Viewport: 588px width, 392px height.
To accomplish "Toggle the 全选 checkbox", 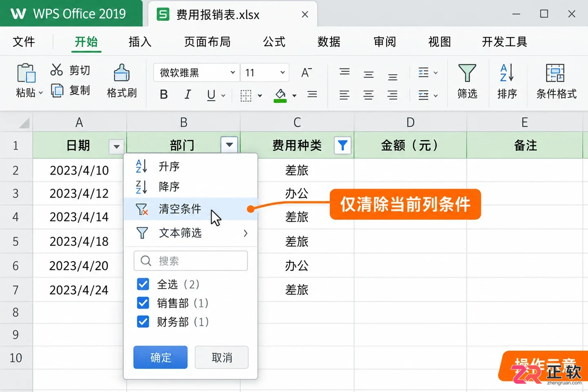I will (x=143, y=284).
